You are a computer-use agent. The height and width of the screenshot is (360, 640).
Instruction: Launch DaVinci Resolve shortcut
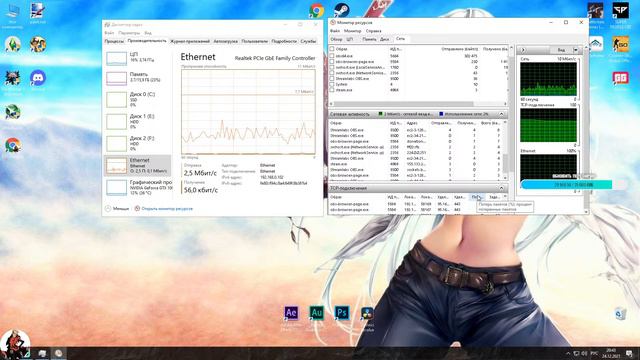pos(367,313)
